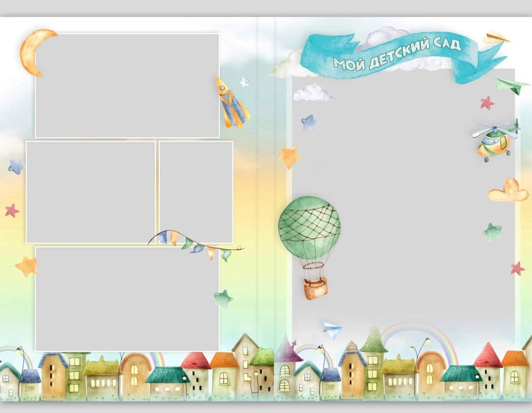This screenshot has width=532, height=413.
Task: Select the photo frame below the bunting flags
Action: tap(127, 299)
